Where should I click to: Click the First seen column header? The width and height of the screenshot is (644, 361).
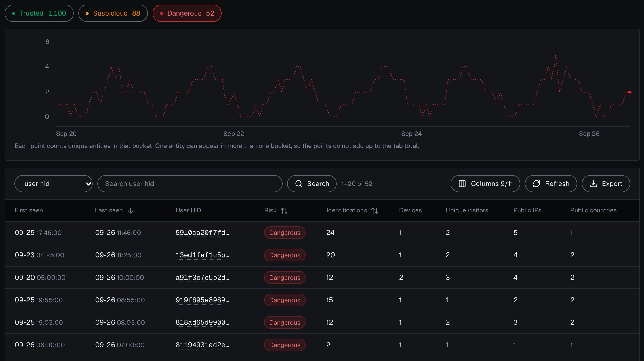point(29,210)
